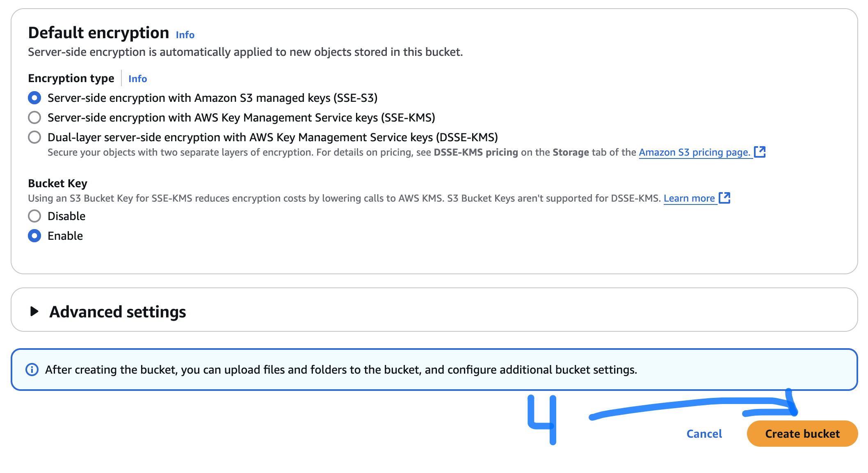Image resolution: width=868 pixels, height=473 pixels.
Task: Select SSE-S3 managed keys encryption
Action: coord(34,98)
